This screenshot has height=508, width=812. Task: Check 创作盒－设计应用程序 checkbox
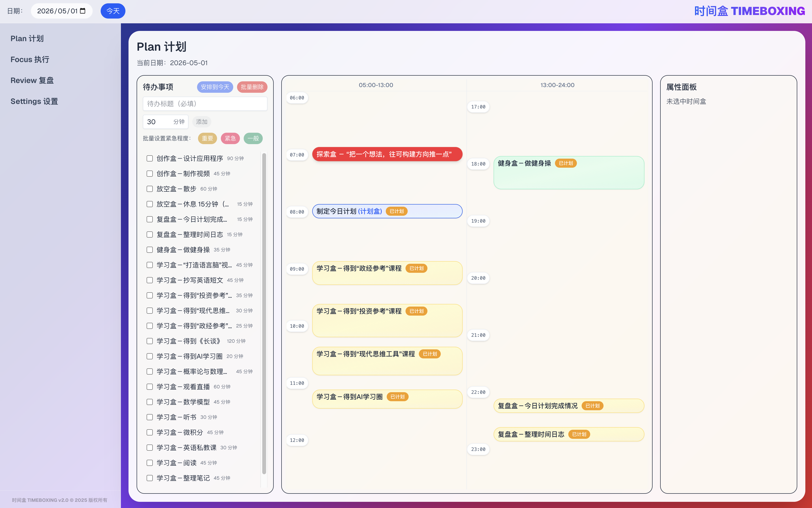tap(149, 158)
